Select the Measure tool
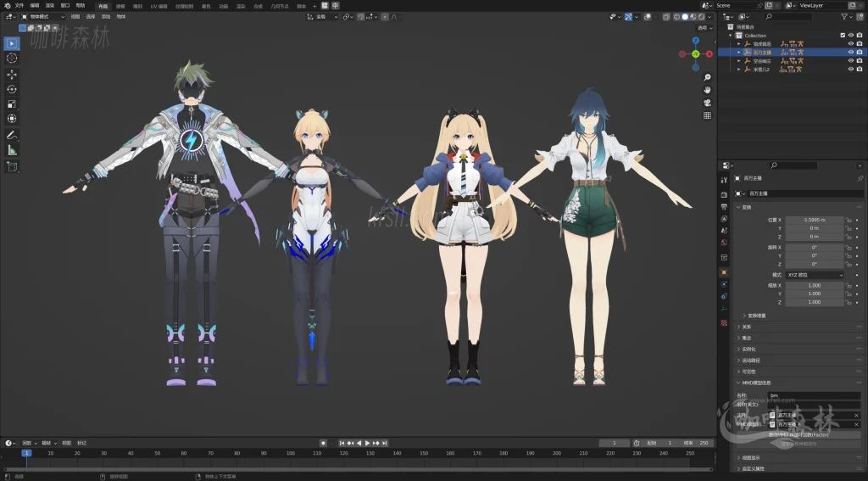Screen dimensions: 868x481 point(12,149)
